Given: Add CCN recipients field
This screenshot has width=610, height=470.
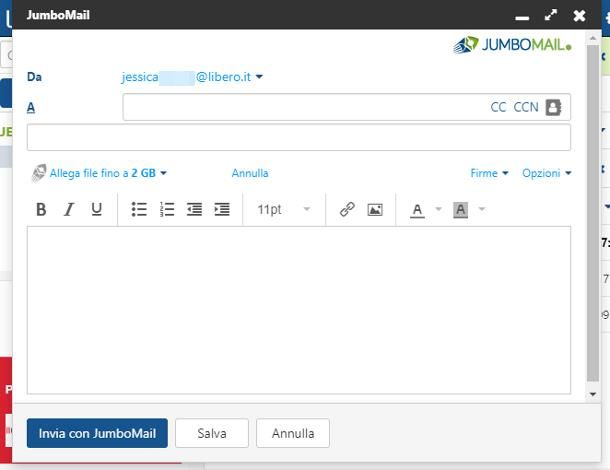Looking at the screenshot, I should [526, 107].
